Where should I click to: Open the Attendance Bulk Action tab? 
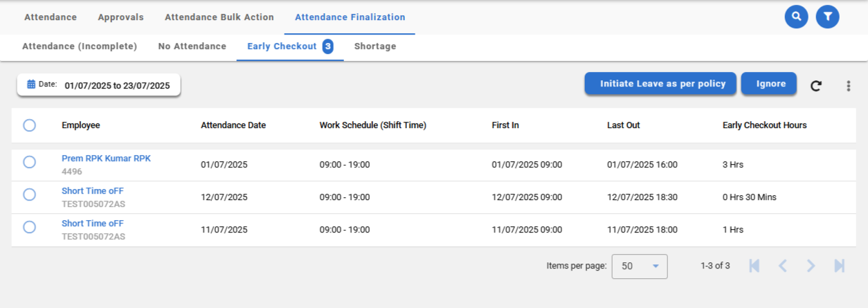(219, 17)
